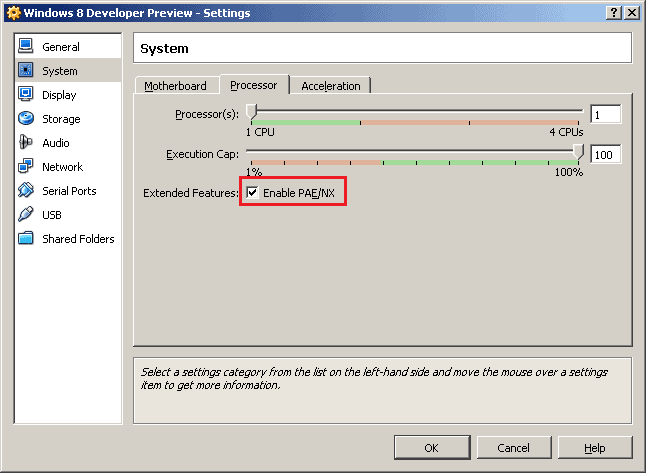Go to USB settings

coord(68,215)
